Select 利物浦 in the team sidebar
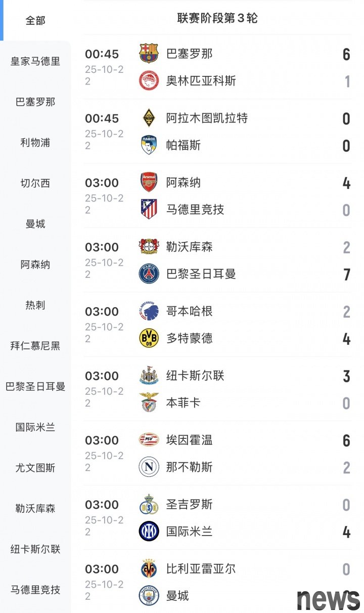Screen dimensions: 364x613 click(x=35, y=143)
